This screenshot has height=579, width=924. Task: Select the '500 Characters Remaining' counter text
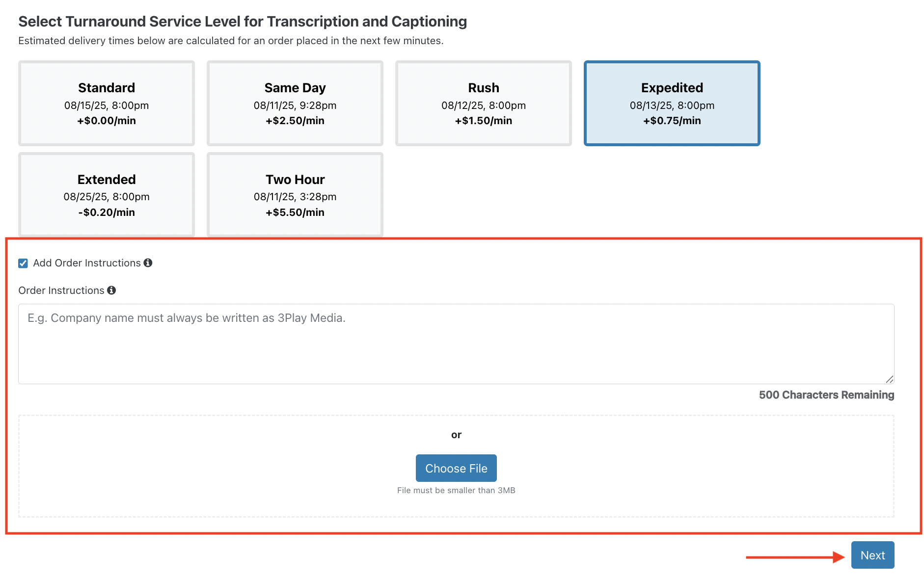click(x=826, y=395)
